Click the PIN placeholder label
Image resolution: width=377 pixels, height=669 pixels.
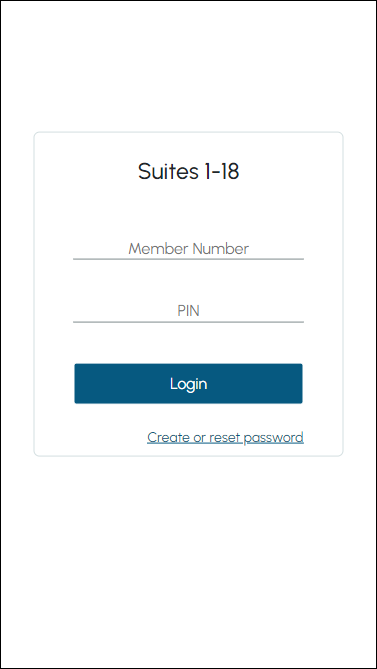click(x=188, y=311)
